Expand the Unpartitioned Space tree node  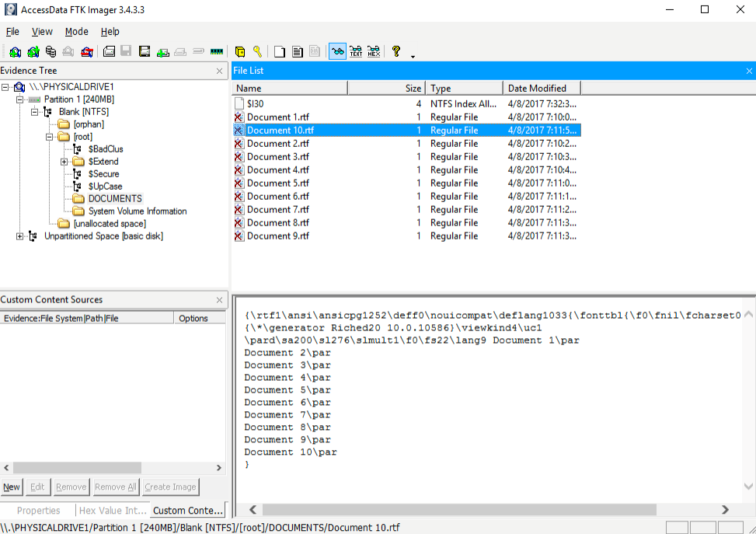[20, 236]
